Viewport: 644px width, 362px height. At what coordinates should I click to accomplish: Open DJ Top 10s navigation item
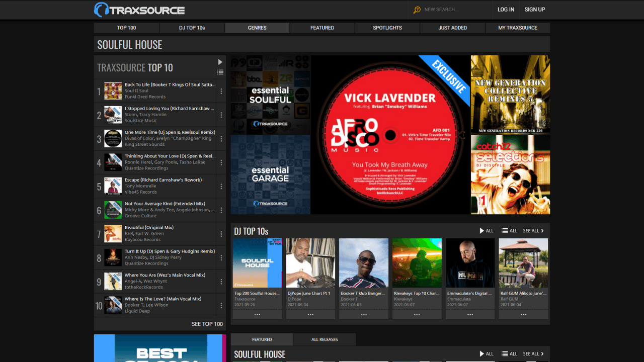(x=192, y=28)
